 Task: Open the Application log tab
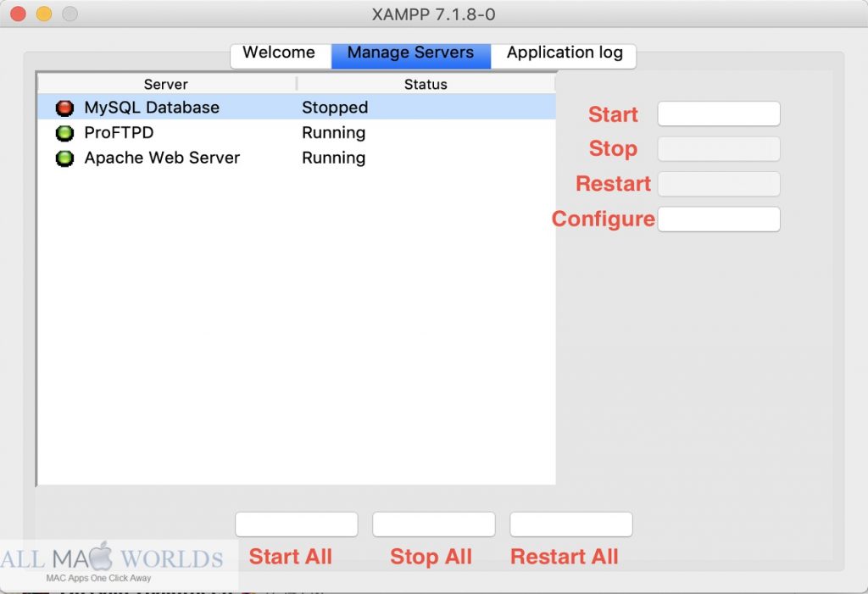[564, 55]
